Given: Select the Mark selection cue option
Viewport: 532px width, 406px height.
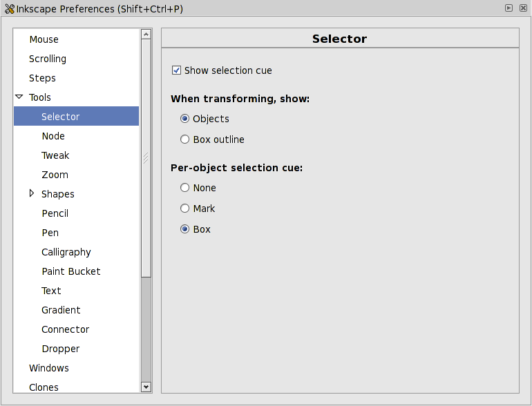Looking at the screenshot, I should point(184,209).
